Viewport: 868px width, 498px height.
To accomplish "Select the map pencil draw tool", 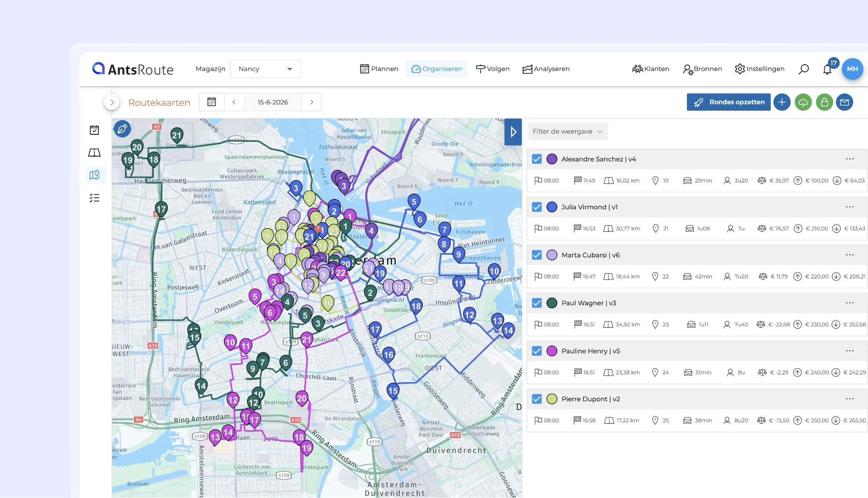I will (x=122, y=129).
